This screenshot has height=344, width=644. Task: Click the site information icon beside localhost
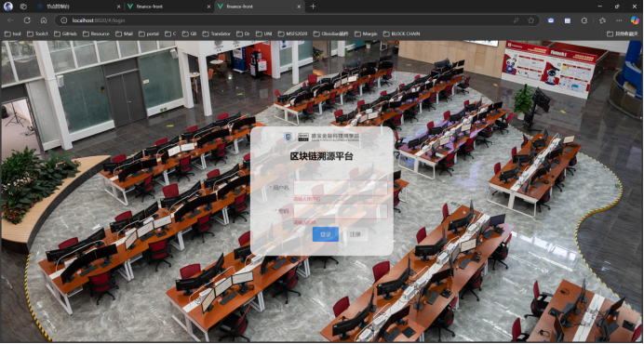click(63, 20)
